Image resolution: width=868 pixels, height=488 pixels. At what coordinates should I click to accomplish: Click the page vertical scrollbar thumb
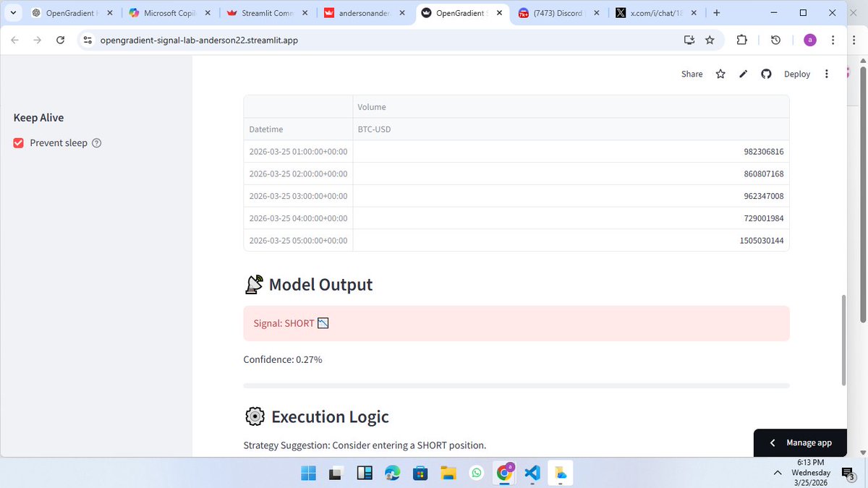[x=842, y=340]
